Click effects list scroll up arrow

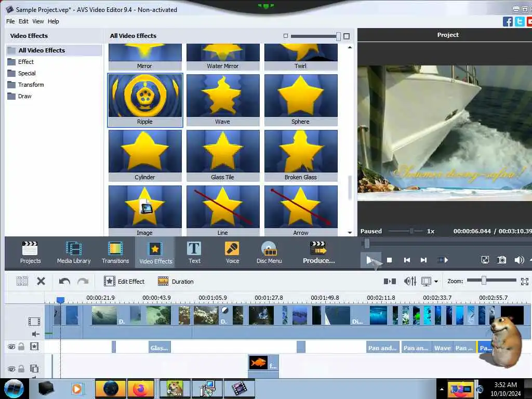[x=350, y=47]
